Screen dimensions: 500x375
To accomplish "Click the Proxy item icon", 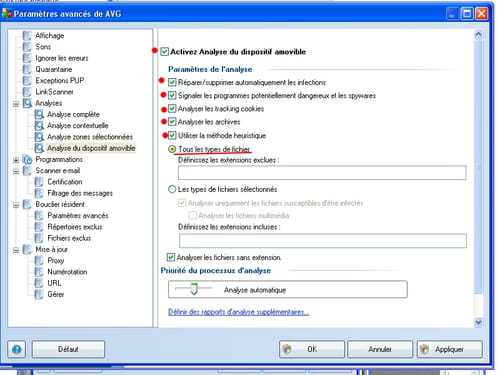I will click(39, 261).
